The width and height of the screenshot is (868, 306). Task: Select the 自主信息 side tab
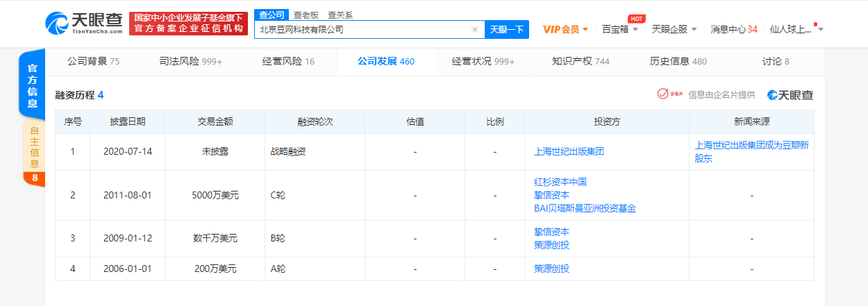click(x=34, y=147)
